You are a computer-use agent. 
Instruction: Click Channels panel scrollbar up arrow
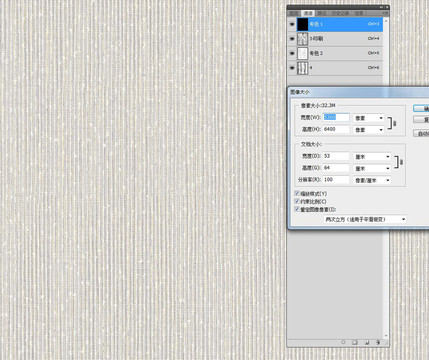coord(386,21)
